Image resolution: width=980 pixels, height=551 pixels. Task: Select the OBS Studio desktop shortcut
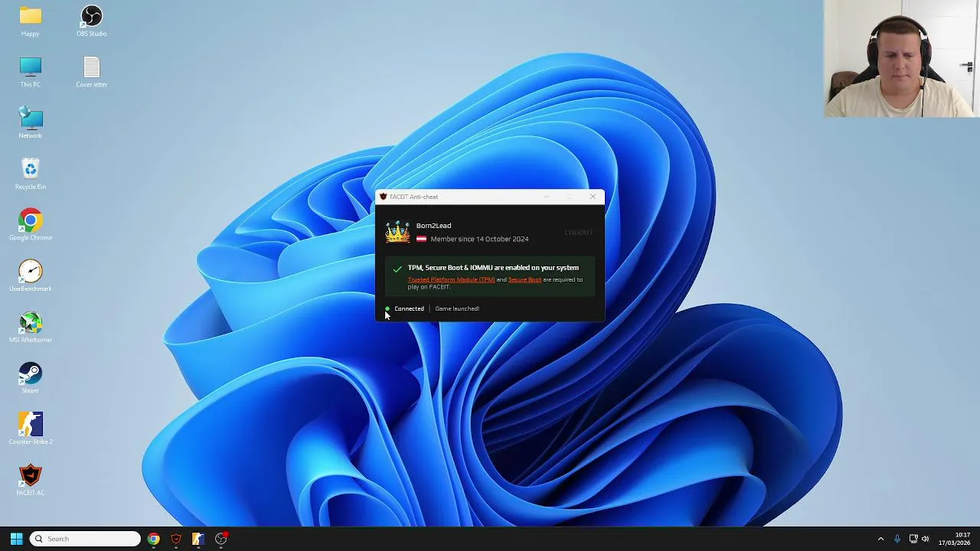click(x=91, y=21)
